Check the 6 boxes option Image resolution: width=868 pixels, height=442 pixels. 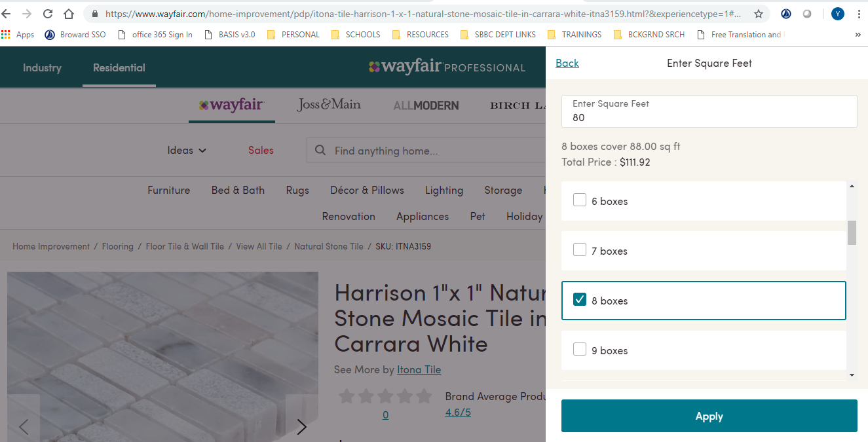click(580, 200)
